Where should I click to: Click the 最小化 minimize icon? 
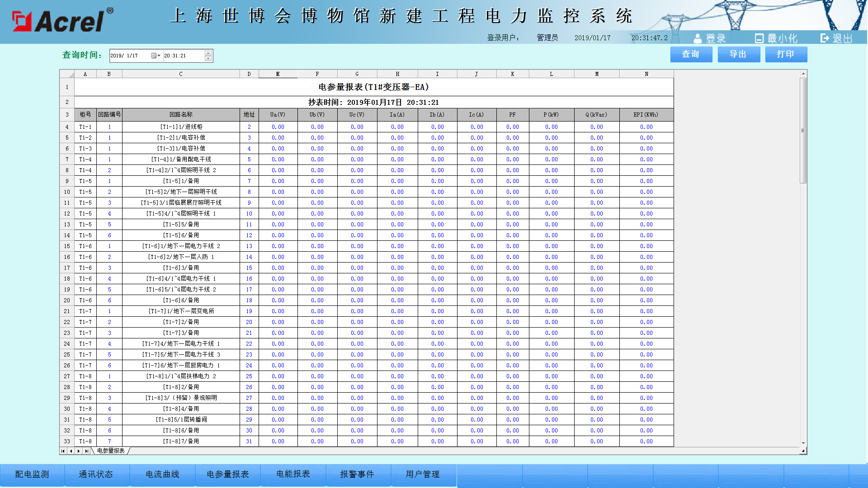point(759,38)
